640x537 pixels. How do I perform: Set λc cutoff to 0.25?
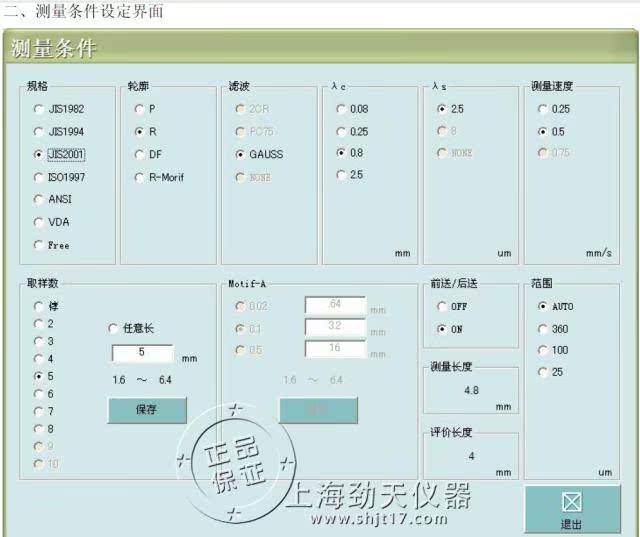point(342,131)
